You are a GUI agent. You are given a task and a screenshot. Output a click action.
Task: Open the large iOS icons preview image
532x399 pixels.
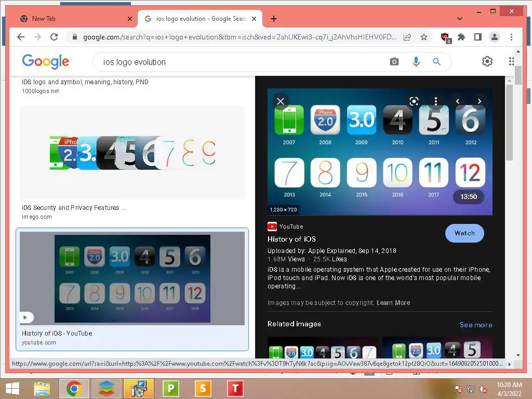[380, 152]
